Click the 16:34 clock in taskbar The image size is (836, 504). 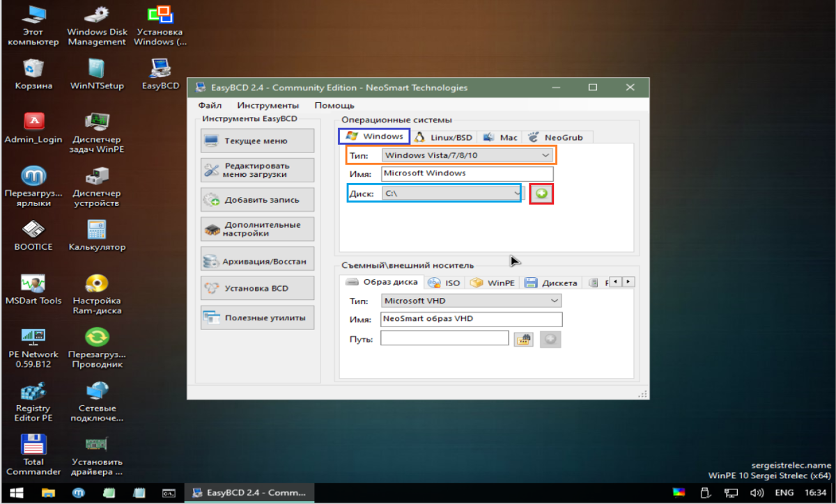pos(816,493)
